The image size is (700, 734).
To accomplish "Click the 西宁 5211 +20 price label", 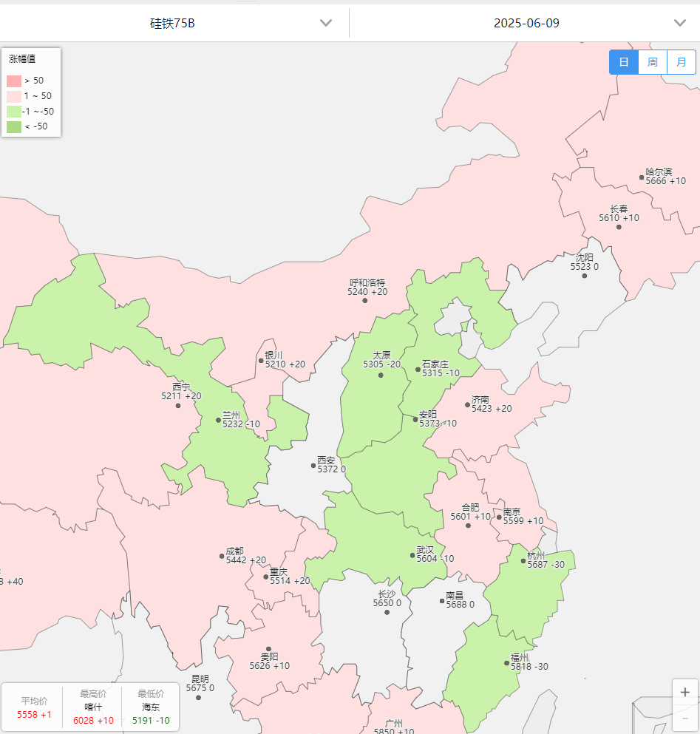I will (181, 391).
